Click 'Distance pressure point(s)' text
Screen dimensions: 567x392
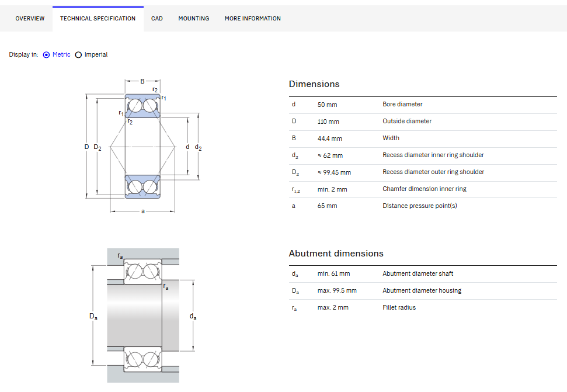click(x=420, y=206)
